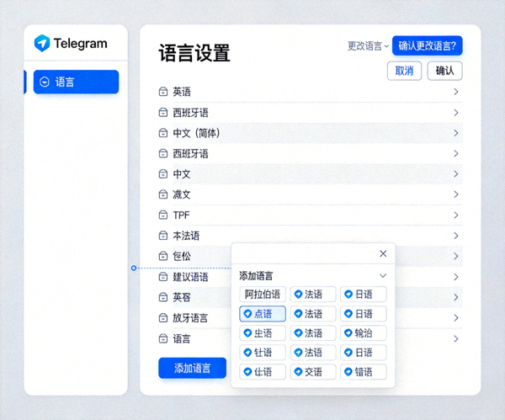Click the Telegram icon in the 点语 chip
This screenshot has width=505, height=420.
pyautogui.click(x=247, y=314)
